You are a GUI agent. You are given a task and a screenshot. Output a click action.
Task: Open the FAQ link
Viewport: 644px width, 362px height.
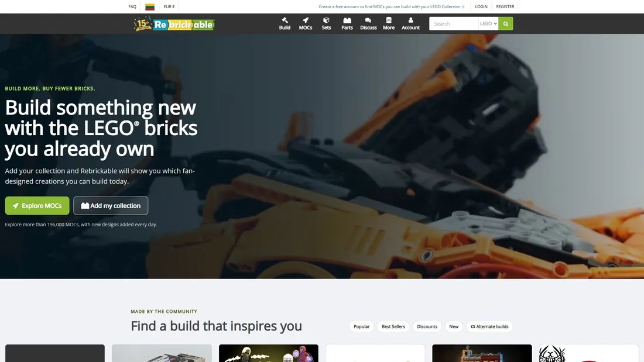[x=132, y=6]
